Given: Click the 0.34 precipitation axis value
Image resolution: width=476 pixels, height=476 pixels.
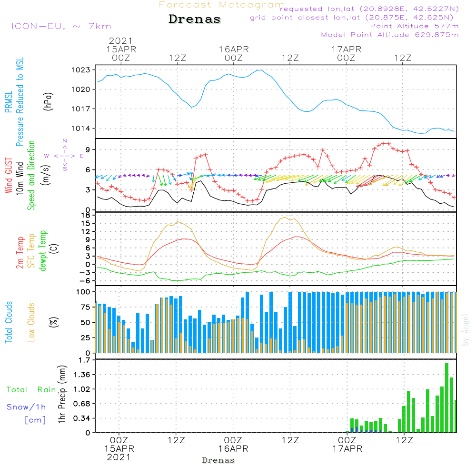Looking at the screenshot, I should (x=82, y=418).
